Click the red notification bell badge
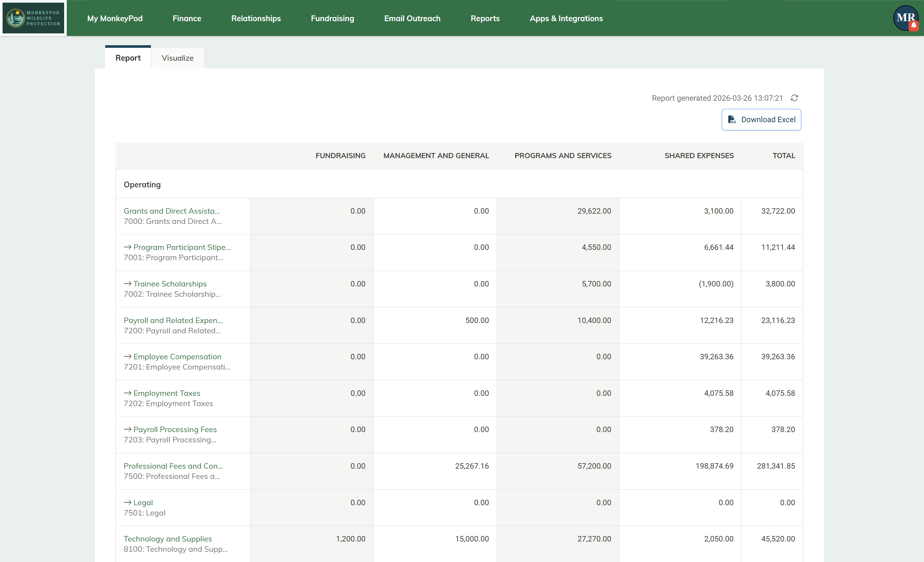Image resolution: width=924 pixels, height=562 pixels. click(913, 26)
